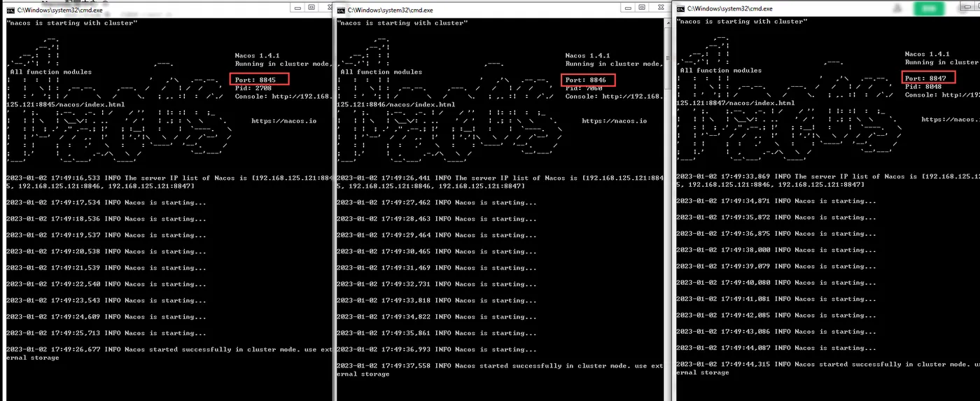This screenshot has height=401, width=980.
Task: Click '125.121:8847/nacos/index.html' in the right window
Action: coord(735,103)
